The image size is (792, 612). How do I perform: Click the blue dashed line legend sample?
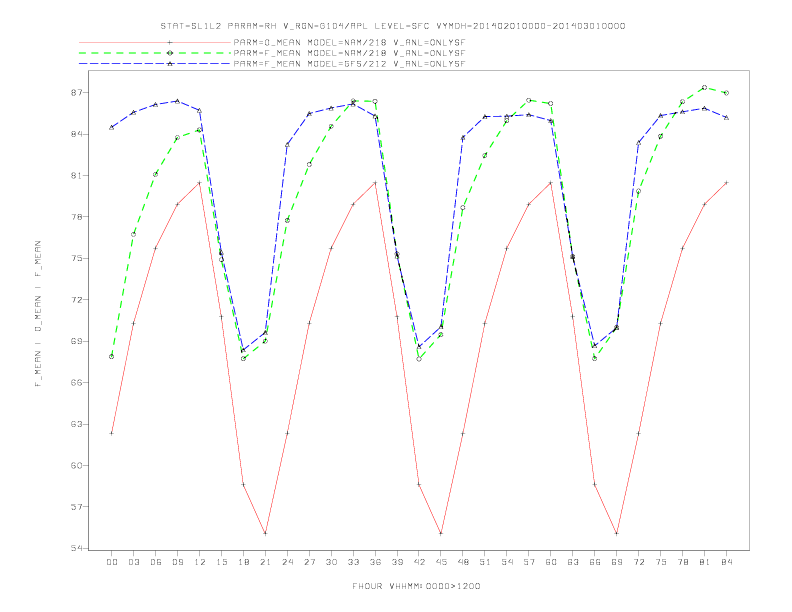coord(155,64)
